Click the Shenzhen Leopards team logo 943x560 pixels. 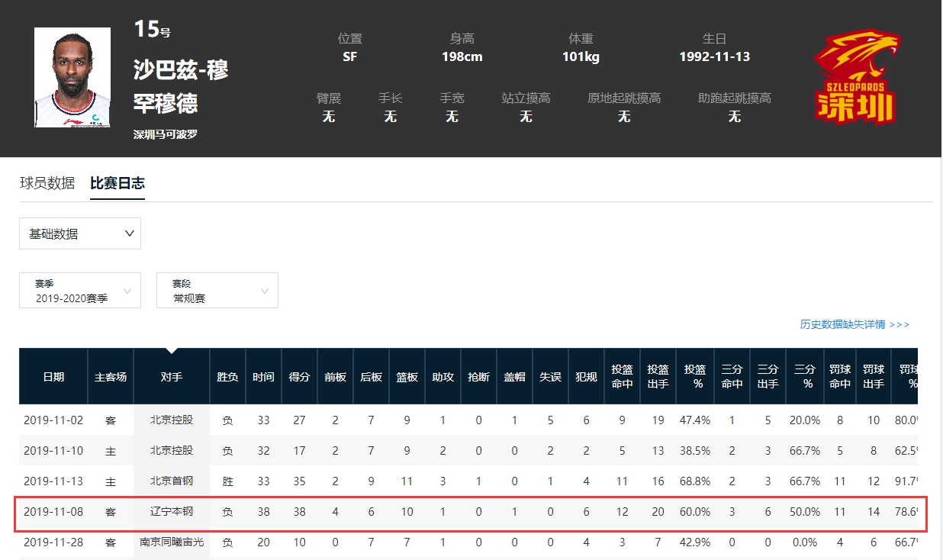(858, 77)
